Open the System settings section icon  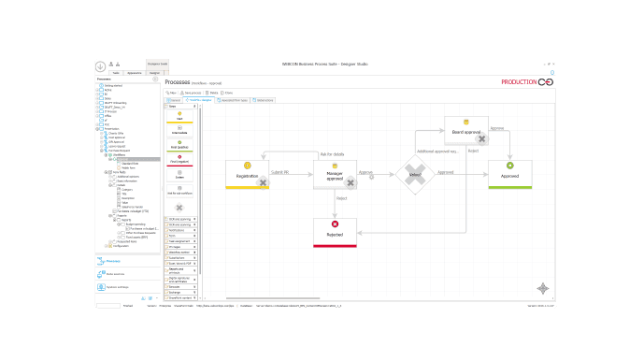[x=101, y=287]
